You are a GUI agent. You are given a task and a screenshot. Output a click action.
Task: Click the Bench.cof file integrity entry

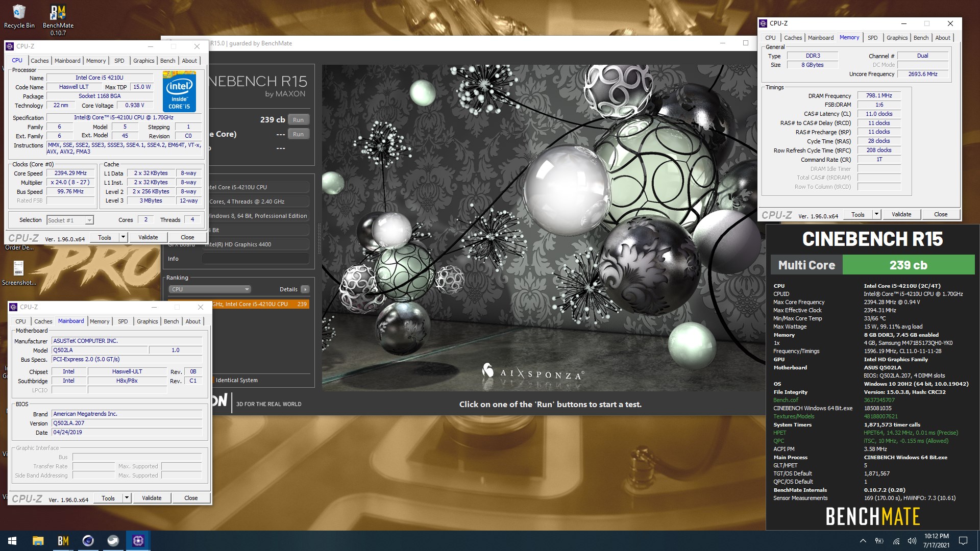point(786,400)
